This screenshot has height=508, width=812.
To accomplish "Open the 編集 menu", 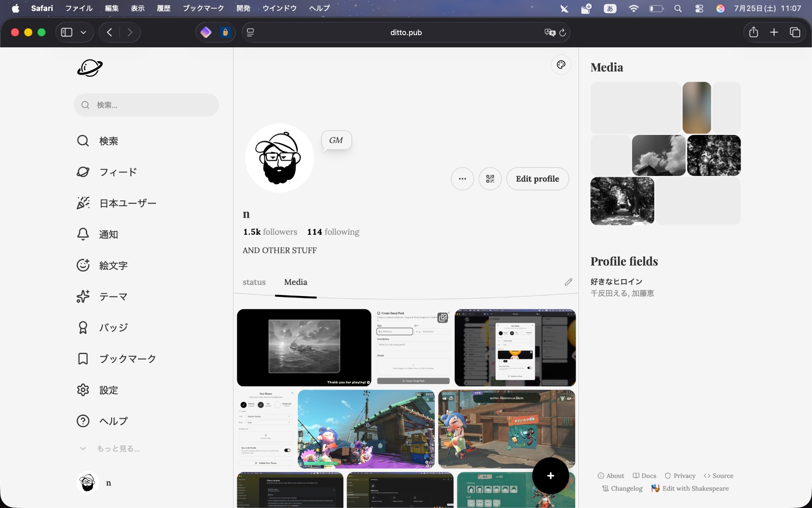I will click(x=112, y=8).
